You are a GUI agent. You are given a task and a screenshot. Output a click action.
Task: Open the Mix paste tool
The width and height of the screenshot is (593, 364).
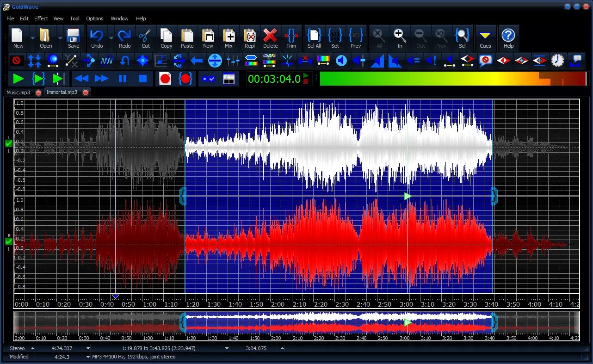click(229, 38)
